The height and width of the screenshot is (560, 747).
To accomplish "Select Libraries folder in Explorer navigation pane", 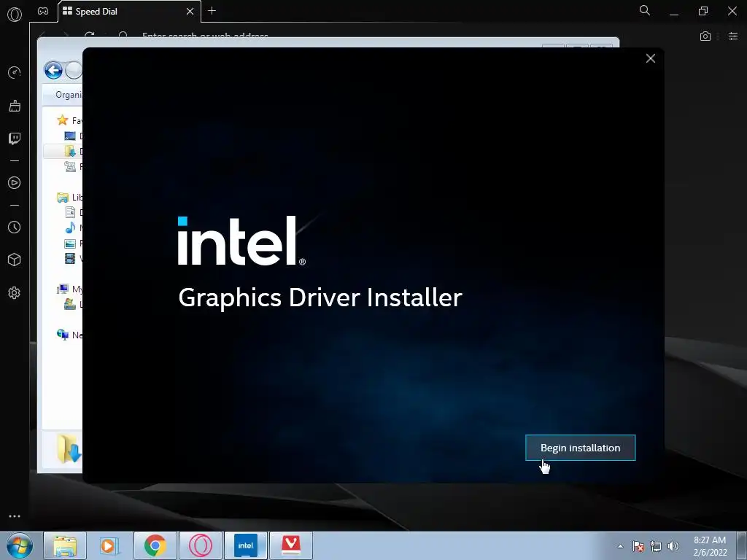I will 63,197.
